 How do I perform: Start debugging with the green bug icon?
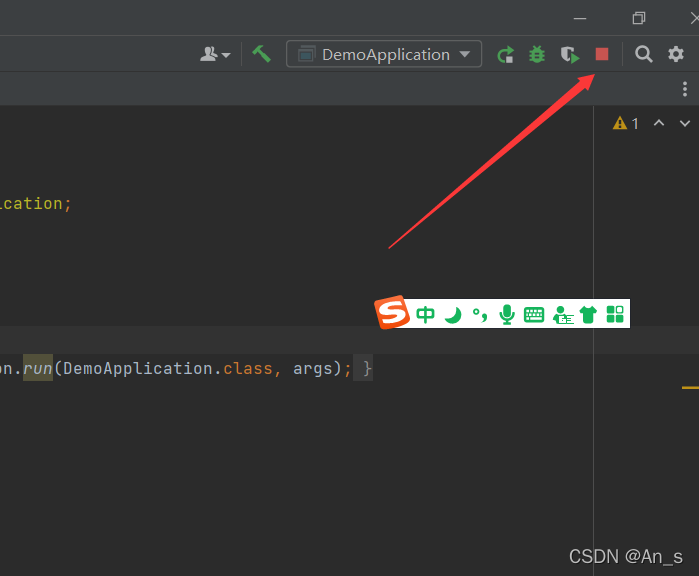537,55
